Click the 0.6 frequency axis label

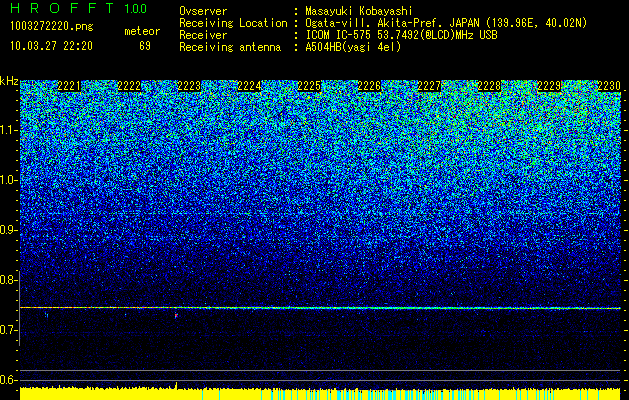[x=7, y=380]
